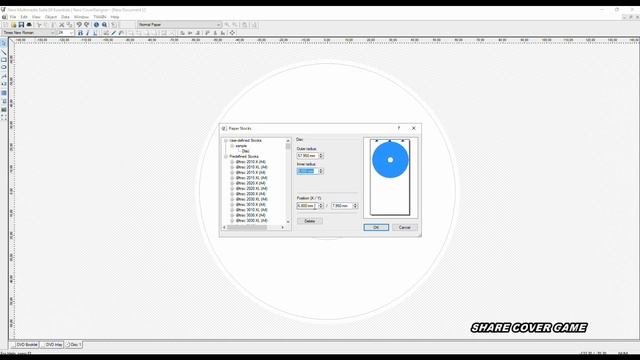Viewport: 640px width, 360px height.
Task: Select the Disc item under sample
Action: click(x=245, y=151)
